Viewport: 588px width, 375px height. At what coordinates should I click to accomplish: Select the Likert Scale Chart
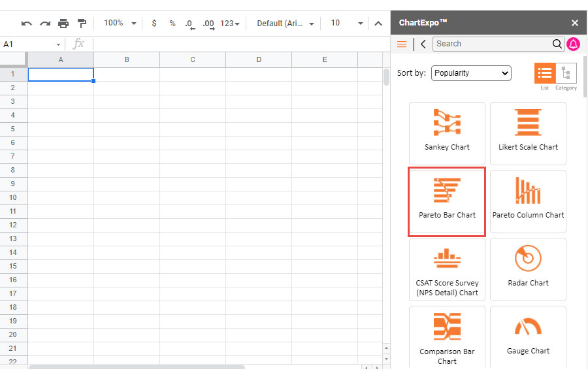[x=528, y=133]
